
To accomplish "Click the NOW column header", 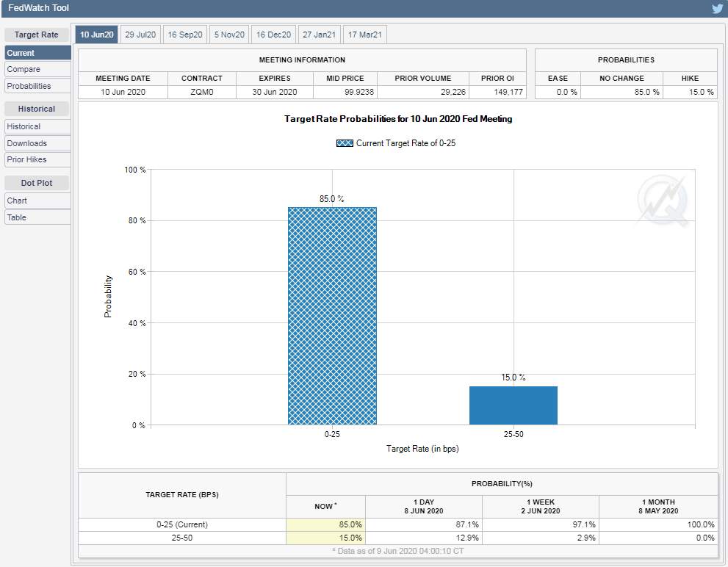I will (325, 507).
